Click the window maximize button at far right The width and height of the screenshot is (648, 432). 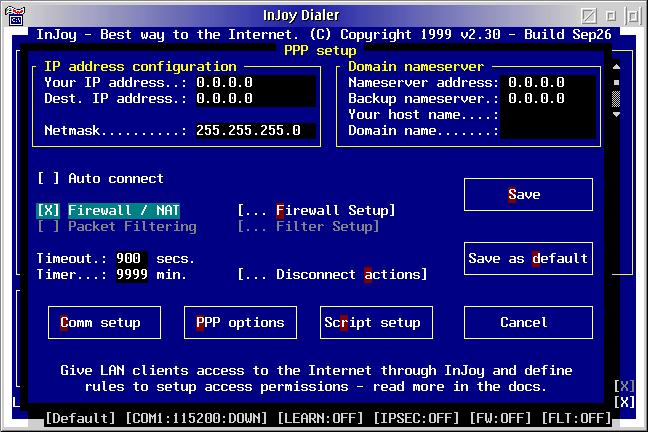click(x=632, y=17)
